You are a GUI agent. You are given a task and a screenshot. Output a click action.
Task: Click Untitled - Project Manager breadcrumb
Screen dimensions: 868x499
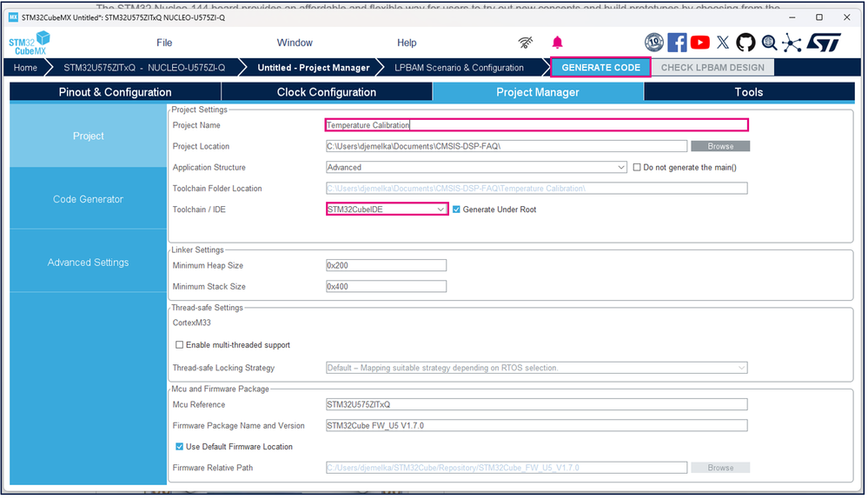314,68
